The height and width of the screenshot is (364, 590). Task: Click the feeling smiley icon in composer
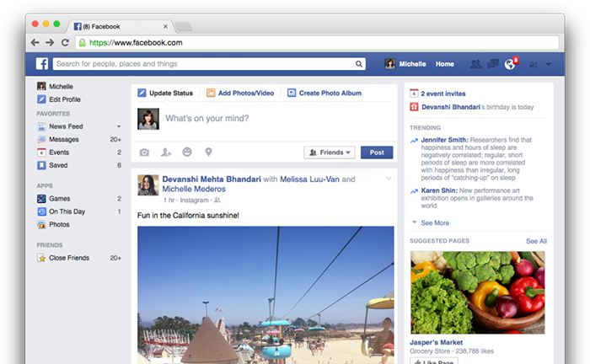pos(187,152)
